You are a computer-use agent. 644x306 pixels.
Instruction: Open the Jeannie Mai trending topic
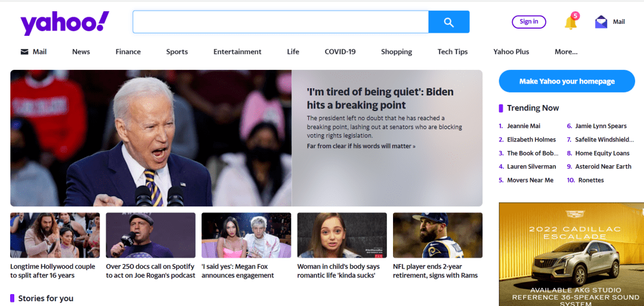[523, 126]
